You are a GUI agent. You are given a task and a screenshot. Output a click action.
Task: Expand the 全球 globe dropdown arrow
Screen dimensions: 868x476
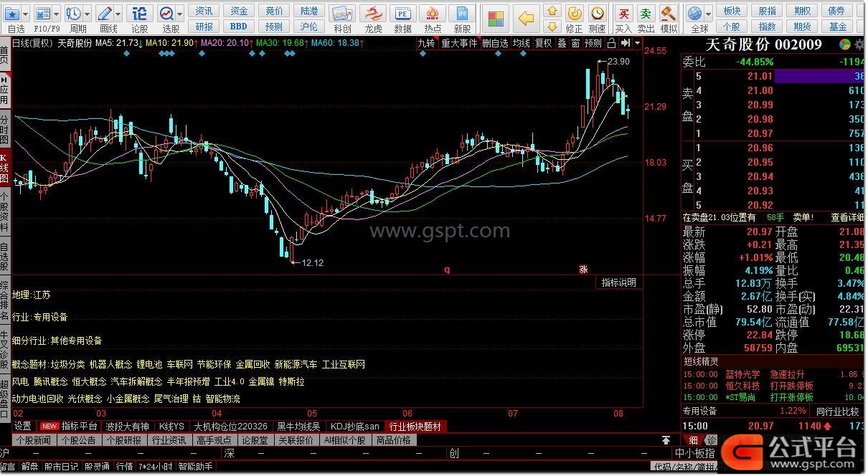[707, 14]
